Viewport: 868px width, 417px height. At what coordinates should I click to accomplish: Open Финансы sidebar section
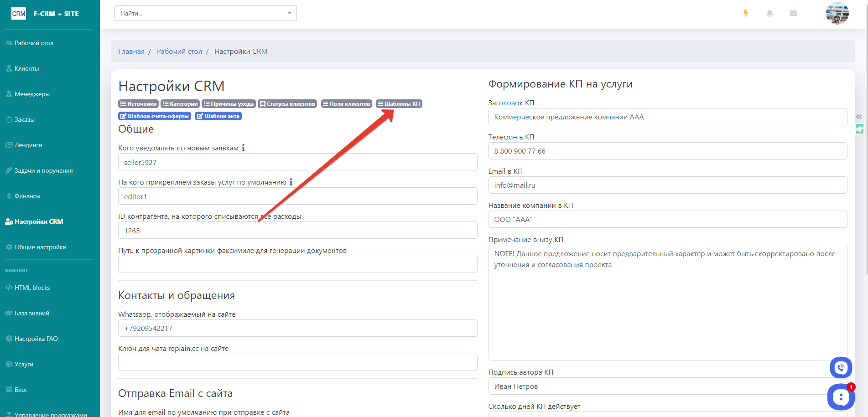tap(27, 196)
